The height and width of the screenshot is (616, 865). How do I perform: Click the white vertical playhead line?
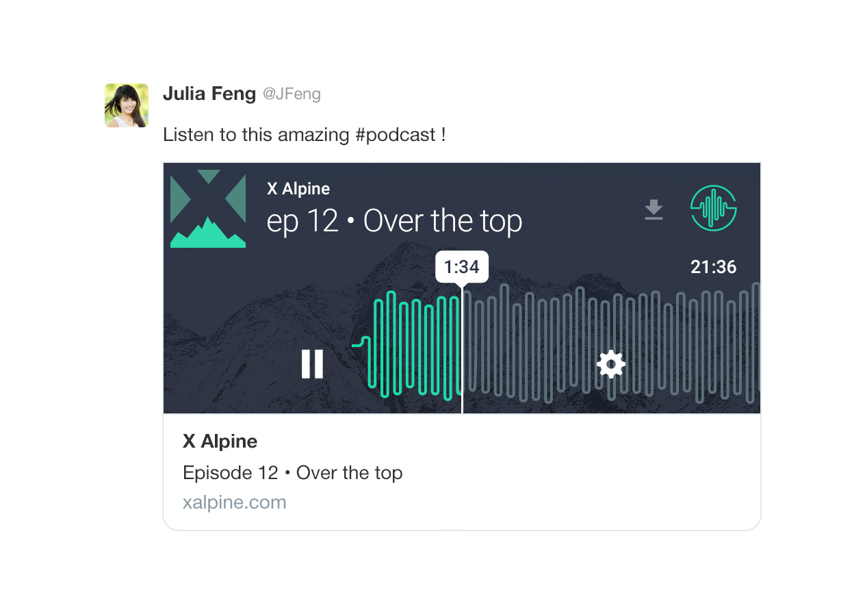(x=462, y=350)
